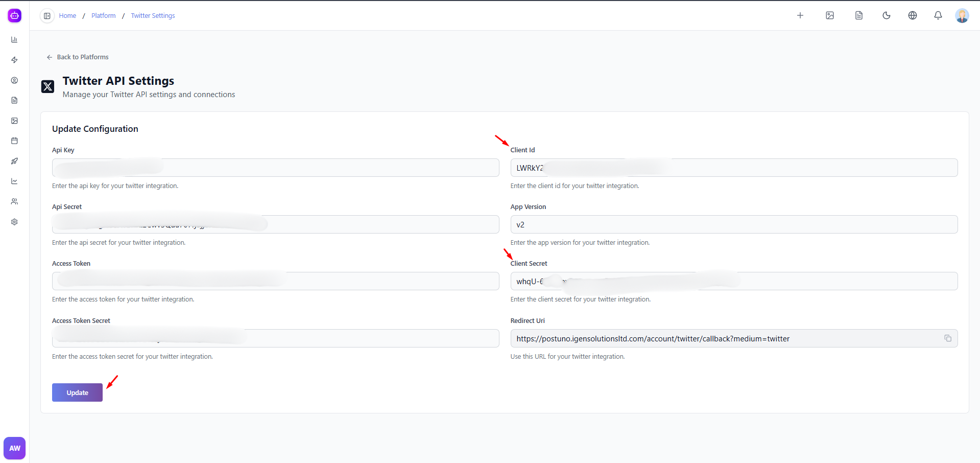Click the AW badge in bottom-left corner

tap(15, 448)
